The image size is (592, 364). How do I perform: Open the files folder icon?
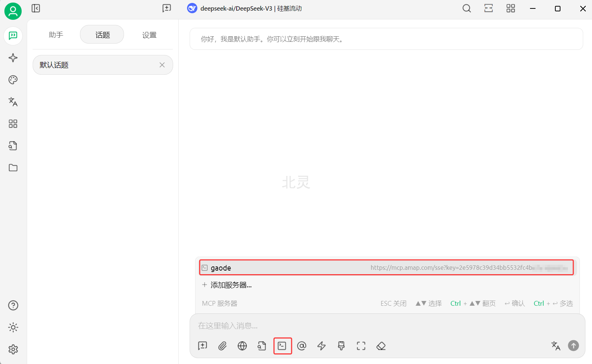pos(13,168)
